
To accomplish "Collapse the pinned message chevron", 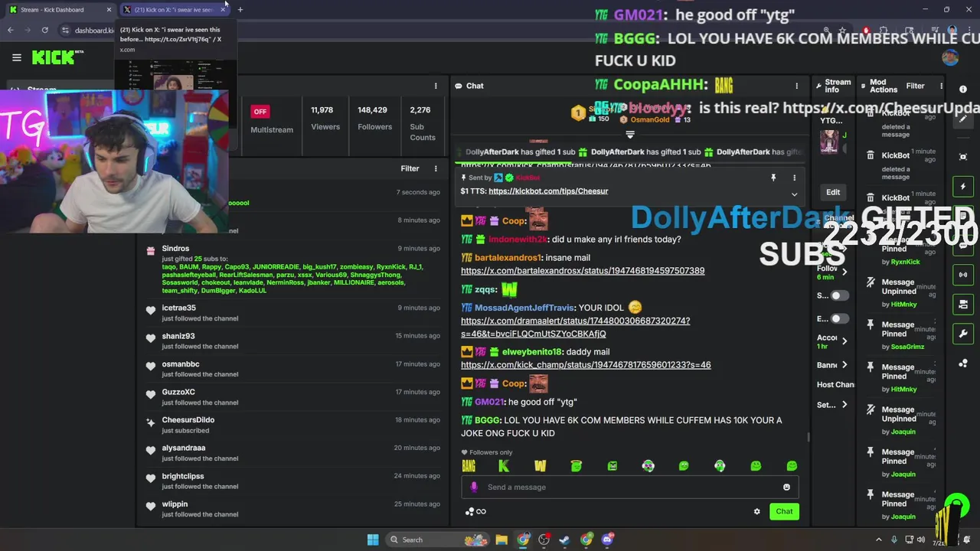I will 794,194.
